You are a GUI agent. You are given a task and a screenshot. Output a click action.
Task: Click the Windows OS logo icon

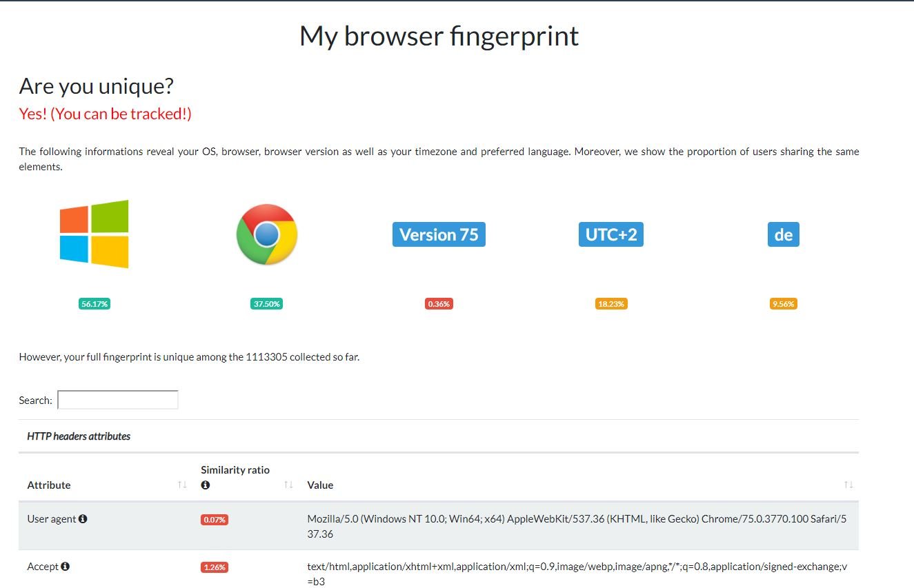[95, 234]
